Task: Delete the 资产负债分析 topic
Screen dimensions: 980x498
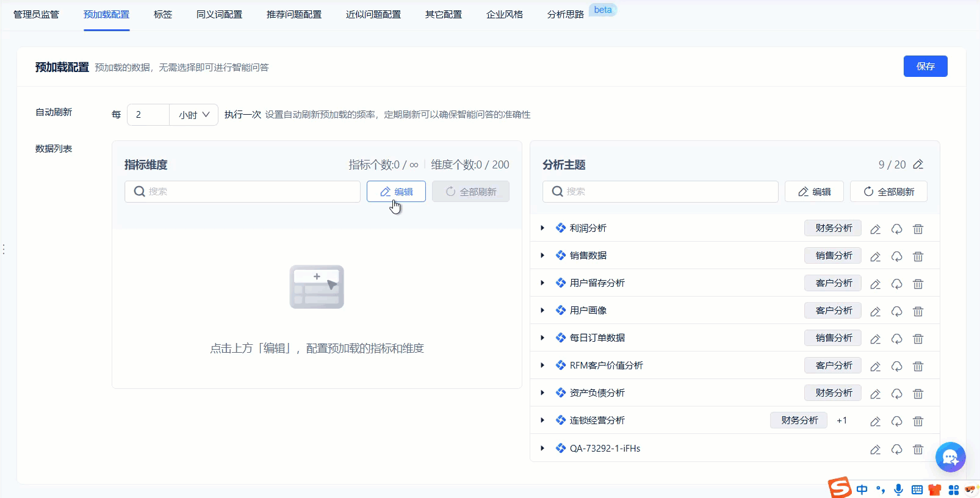Action: coord(918,394)
